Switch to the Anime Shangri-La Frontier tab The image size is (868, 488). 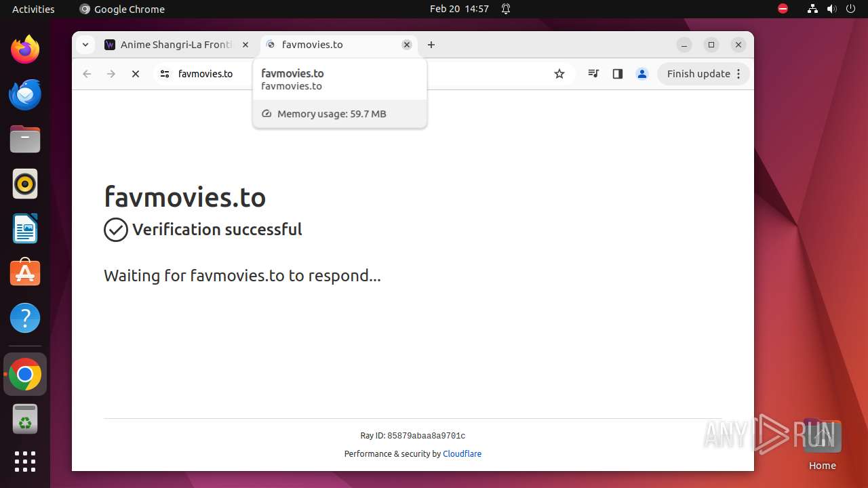click(178, 45)
